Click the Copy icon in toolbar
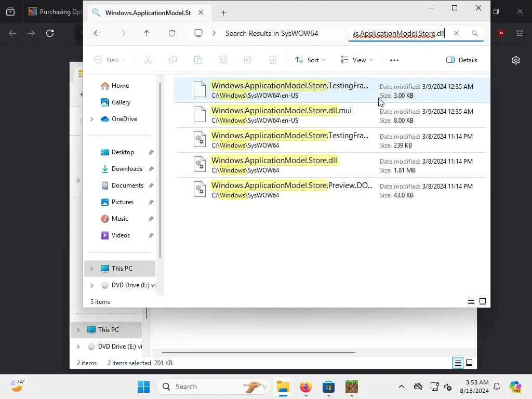Image resolution: width=532 pixels, height=399 pixels. tap(173, 60)
